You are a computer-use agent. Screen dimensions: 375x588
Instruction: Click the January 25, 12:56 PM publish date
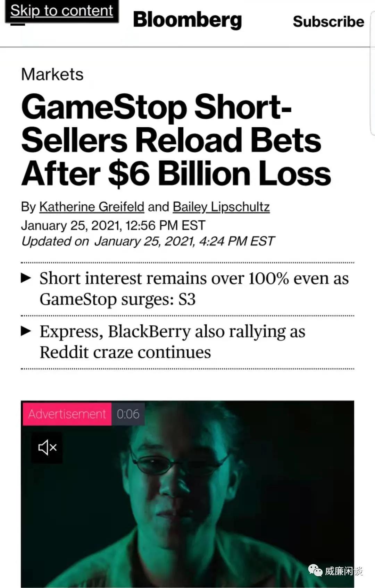pyautogui.click(x=113, y=225)
